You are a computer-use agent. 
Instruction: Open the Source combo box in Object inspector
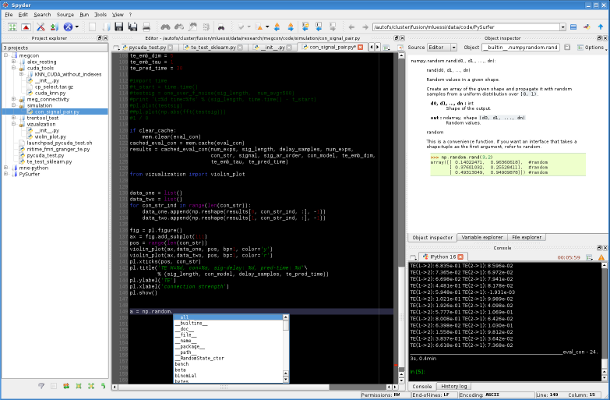point(440,47)
